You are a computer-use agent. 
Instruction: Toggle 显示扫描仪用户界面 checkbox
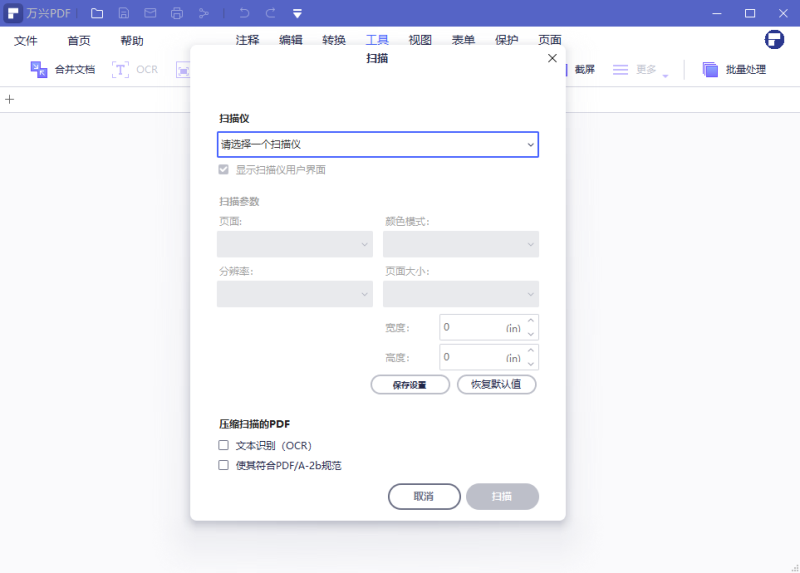[223, 169]
